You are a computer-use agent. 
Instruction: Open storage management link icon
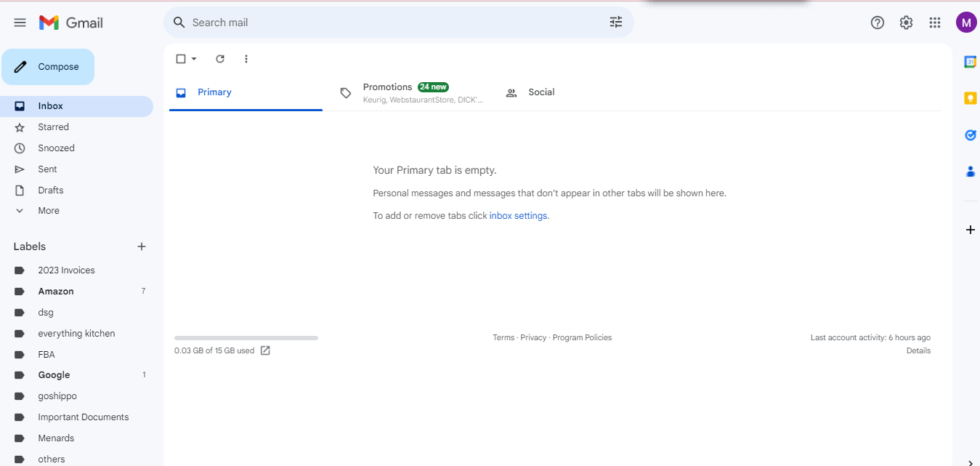[x=265, y=350]
